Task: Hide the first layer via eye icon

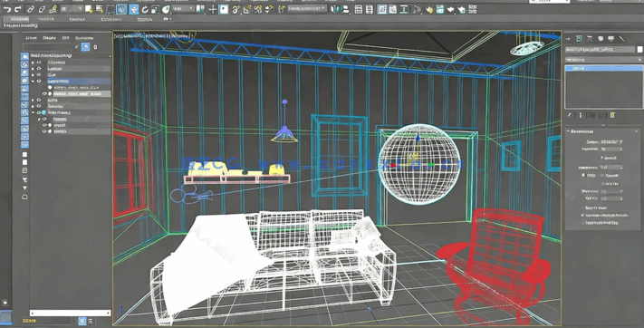Action: tap(39, 63)
